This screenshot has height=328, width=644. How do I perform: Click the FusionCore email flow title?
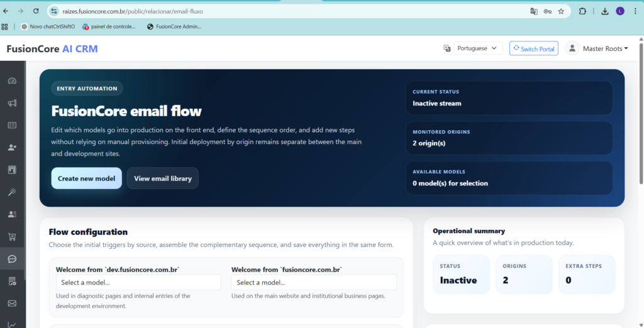coord(126,111)
